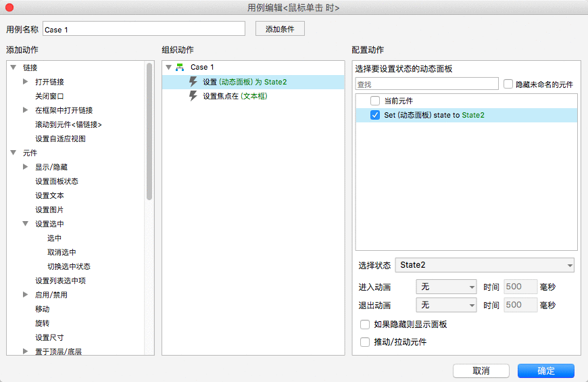Click the 进入动画 时间 field

pos(520,287)
